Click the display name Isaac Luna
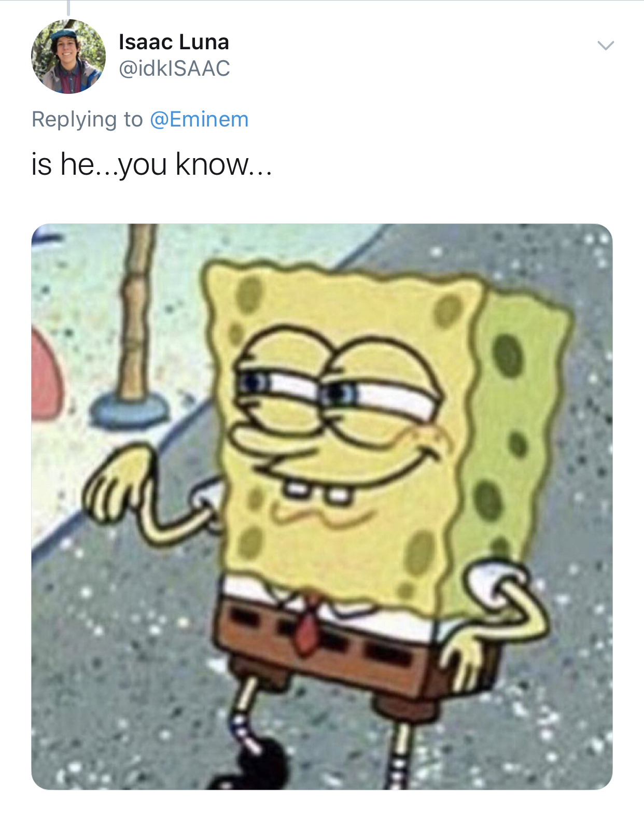644x813 pixels. (x=174, y=42)
